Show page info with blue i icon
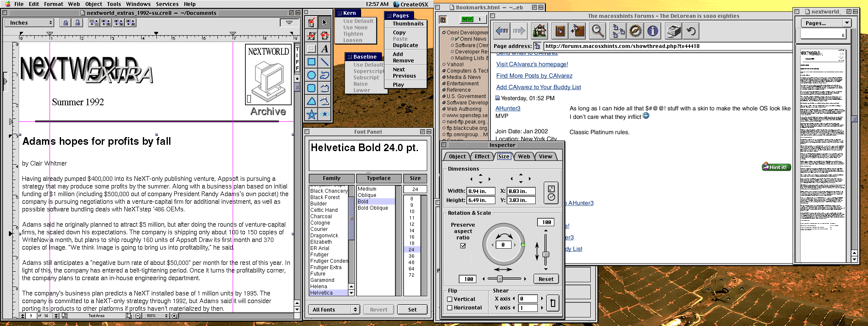Screen dimensions: 868x326 pos(653,31)
